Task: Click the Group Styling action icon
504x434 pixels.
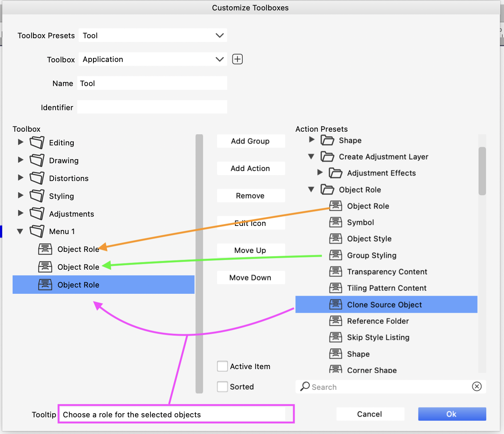Action: coord(336,255)
